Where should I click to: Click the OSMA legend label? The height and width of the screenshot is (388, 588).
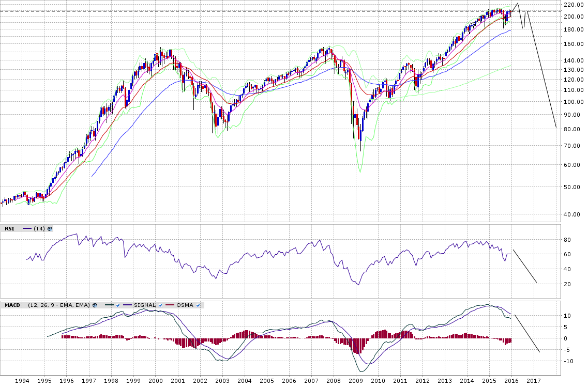pyautogui.click(x=185, y=305)
